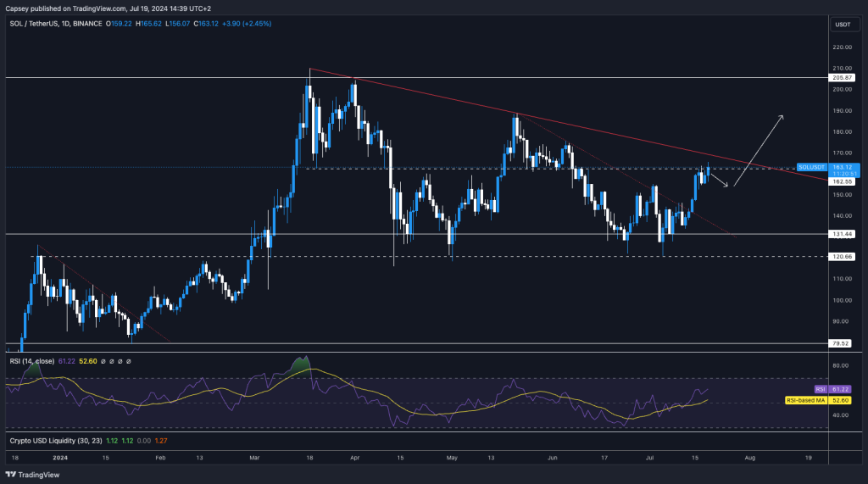Click the 2024 label on the time axis
Image resolution: width=868 pixels, height=484 pixels.
[59, 456]
